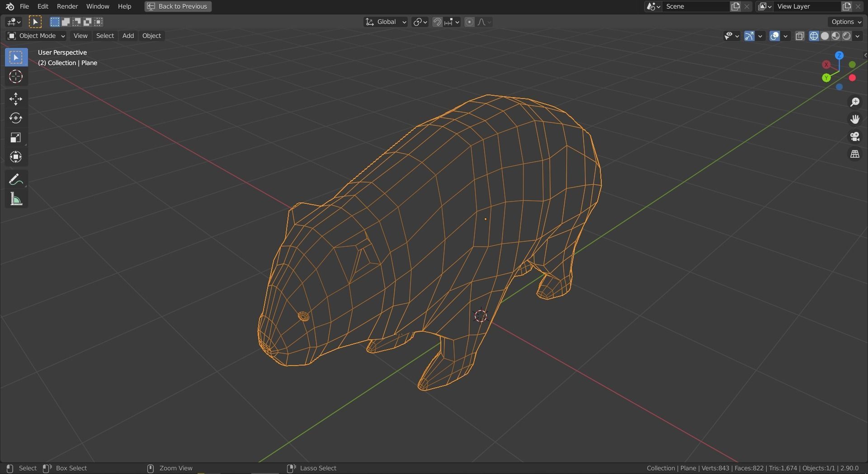Viewport: 868px width, 474px height.
Task: Toggle the camera view icon
Action: (x=854, y=136)
